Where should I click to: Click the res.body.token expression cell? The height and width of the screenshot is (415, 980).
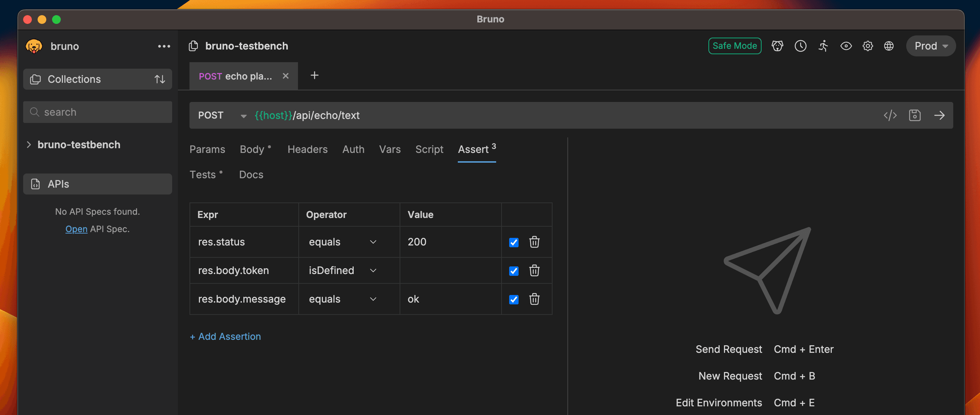pos(244,270)
